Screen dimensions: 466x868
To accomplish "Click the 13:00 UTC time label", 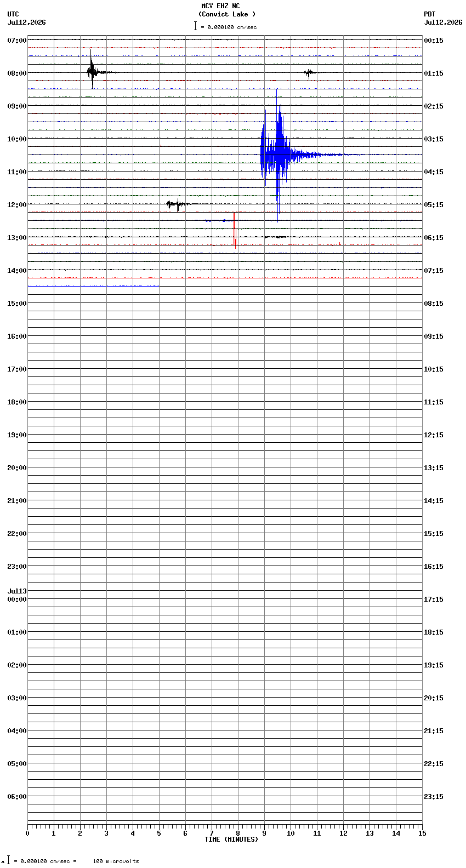I will [17, 238].
